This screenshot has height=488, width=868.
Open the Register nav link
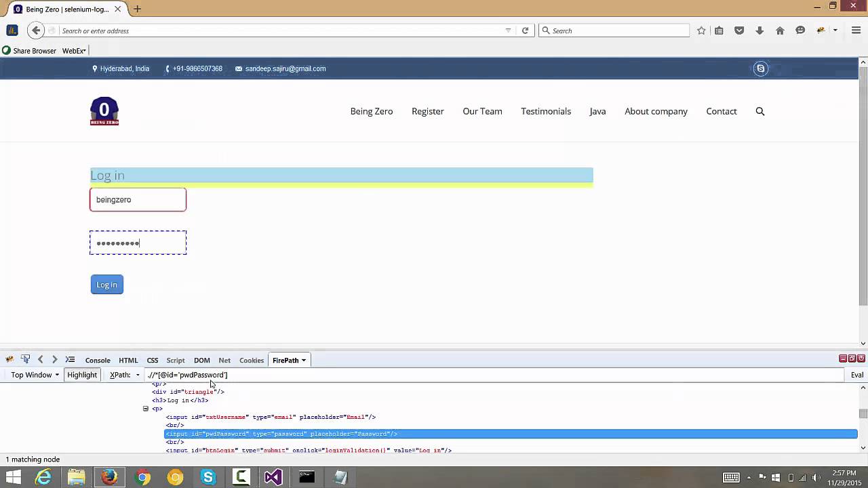tap(428, 111)
